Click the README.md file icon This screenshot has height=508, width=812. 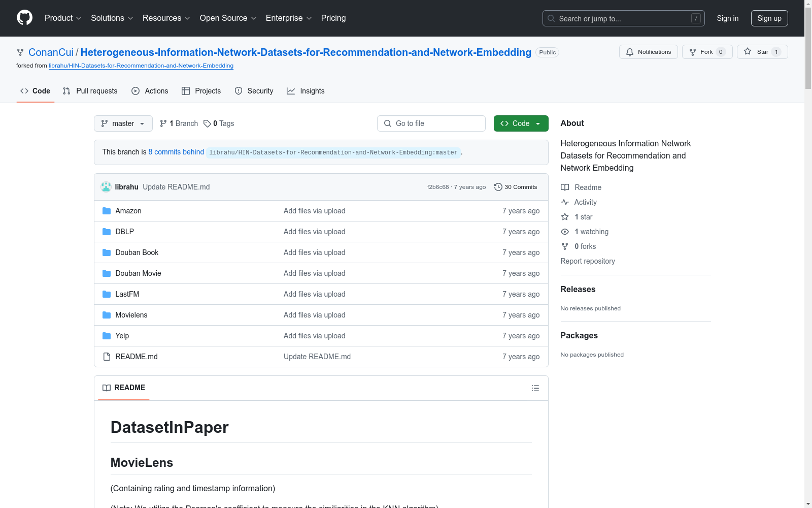click(107, 357)
